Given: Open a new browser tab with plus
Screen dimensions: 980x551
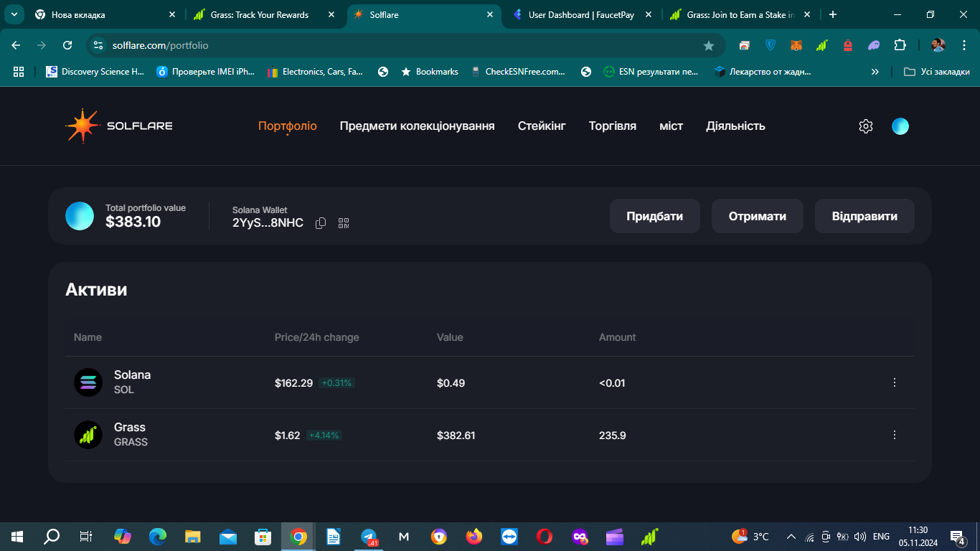Looking at the screenshot, I should (x=833, y=14).
